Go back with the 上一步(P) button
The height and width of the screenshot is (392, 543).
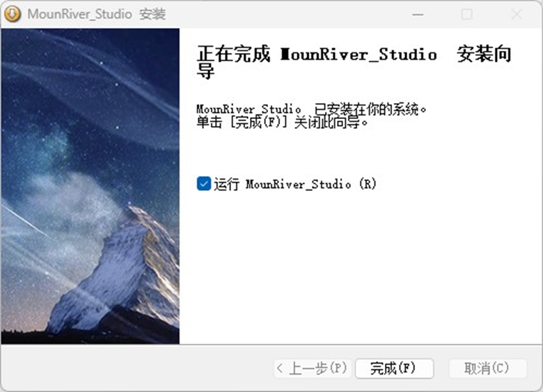click(x=313, y=368)
